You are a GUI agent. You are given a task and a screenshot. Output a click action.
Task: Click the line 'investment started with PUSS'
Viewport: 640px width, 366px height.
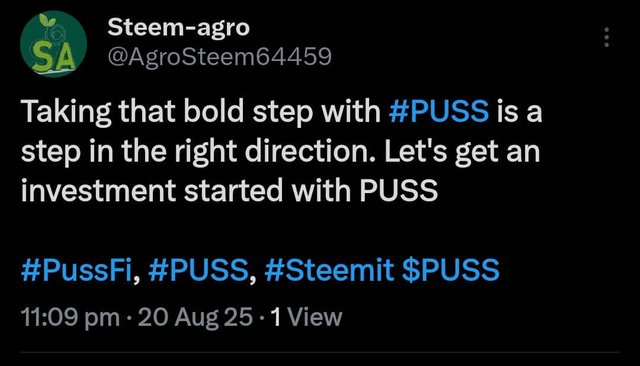(x=229, y=191)
